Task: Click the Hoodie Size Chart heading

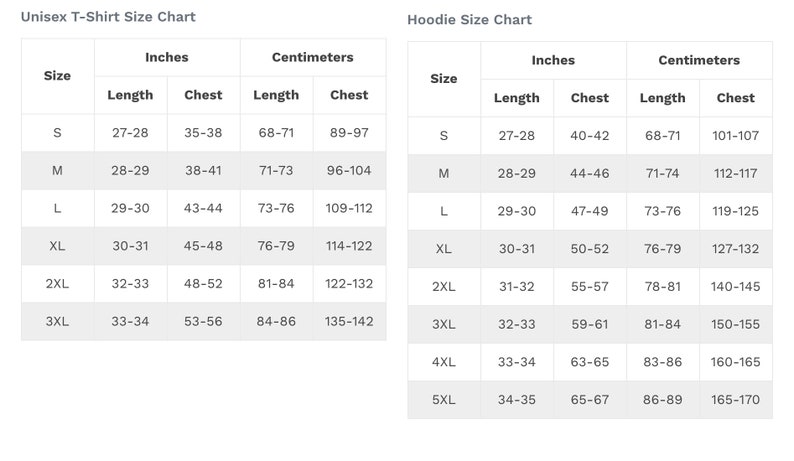Action: tap(469, 20)
